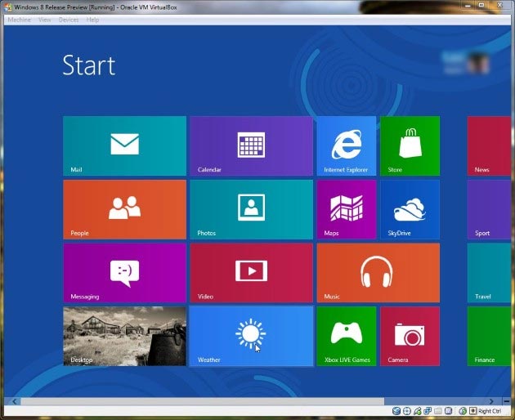
Task: Launch Xbox LIVE Games tile
Action: click(346, 336)
